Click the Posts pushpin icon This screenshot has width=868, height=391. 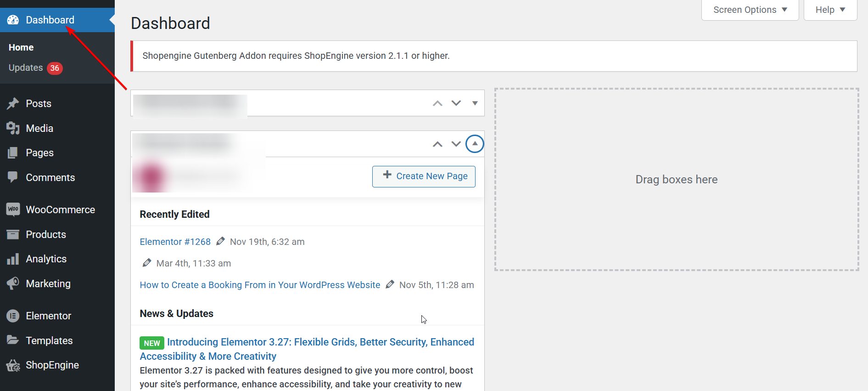pos(13,104)
